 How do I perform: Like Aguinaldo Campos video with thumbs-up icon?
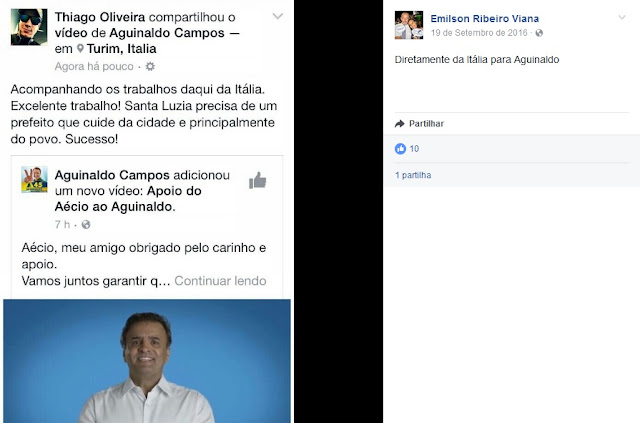click(258, 180)
